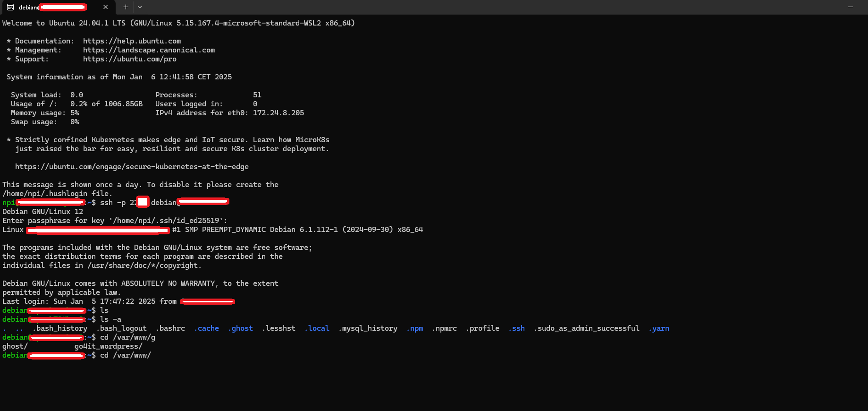Click the 'Debian GNU/Linux 12' line
This screenshot has height=411, width=868.
click(x=42, y=212)
